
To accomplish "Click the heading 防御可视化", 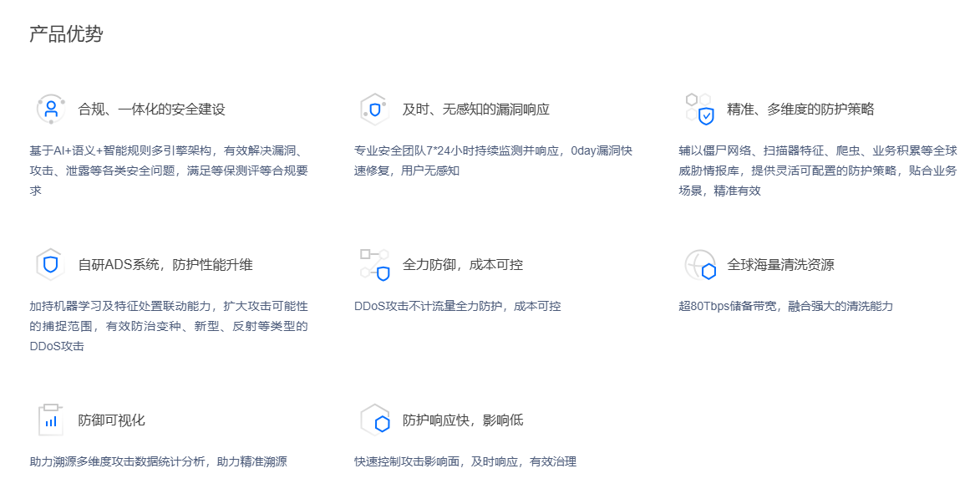I will click(x=111, y=420).
